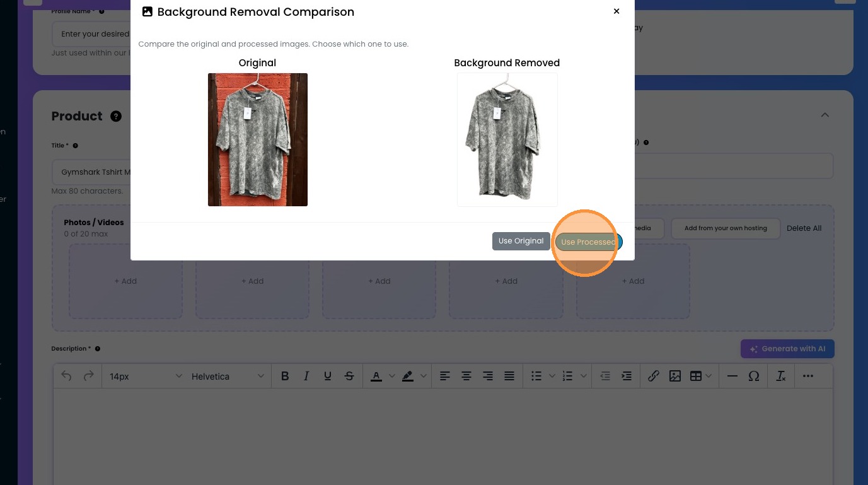The height and width of the screenshot is (485, 868).
Task: Open the text color picker arrow
Action: pos(391,376)
